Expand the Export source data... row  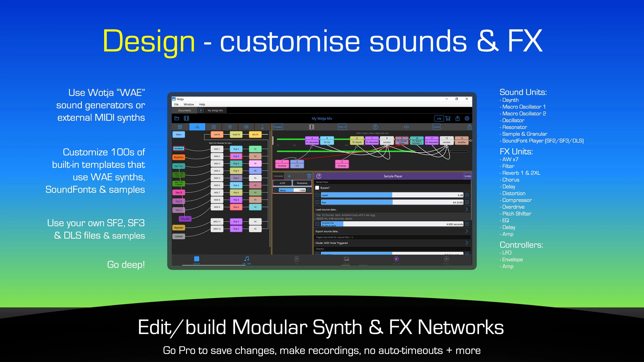(x=392, y=231)
